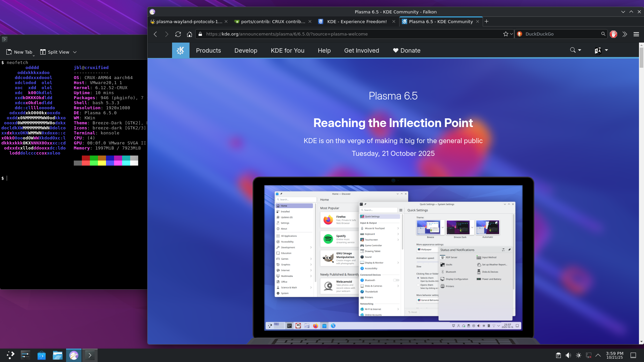This screenshot has width=644, height=362.
Task: Click the page vertical scrollbar
Action: tap(641, 57)
